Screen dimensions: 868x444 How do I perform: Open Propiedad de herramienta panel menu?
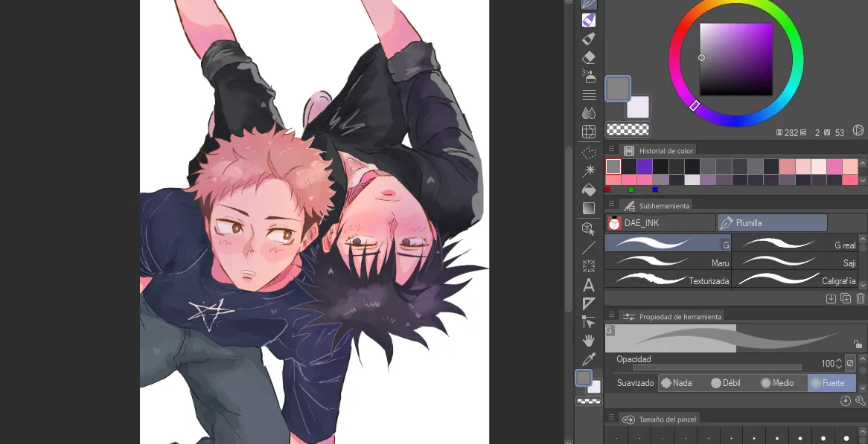pos(611,316)
